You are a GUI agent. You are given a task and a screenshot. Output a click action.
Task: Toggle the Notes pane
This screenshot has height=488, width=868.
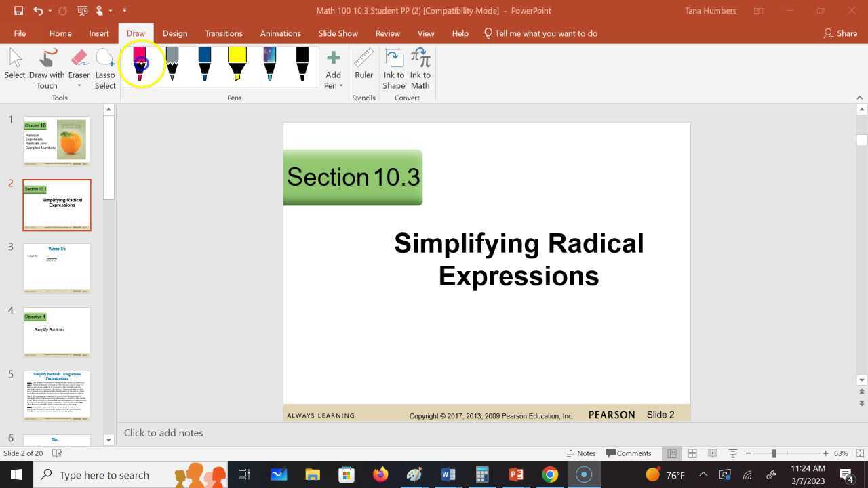tap(581, 453)
